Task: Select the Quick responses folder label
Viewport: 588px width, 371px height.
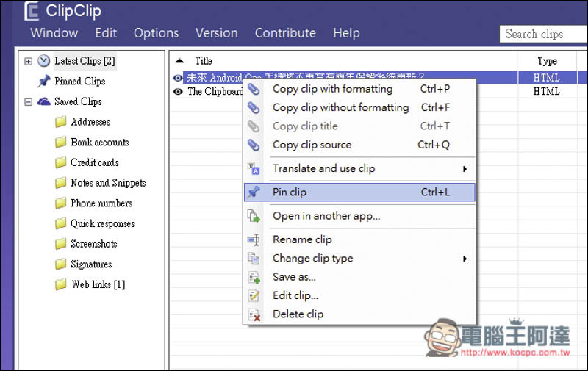Action: 103,224
